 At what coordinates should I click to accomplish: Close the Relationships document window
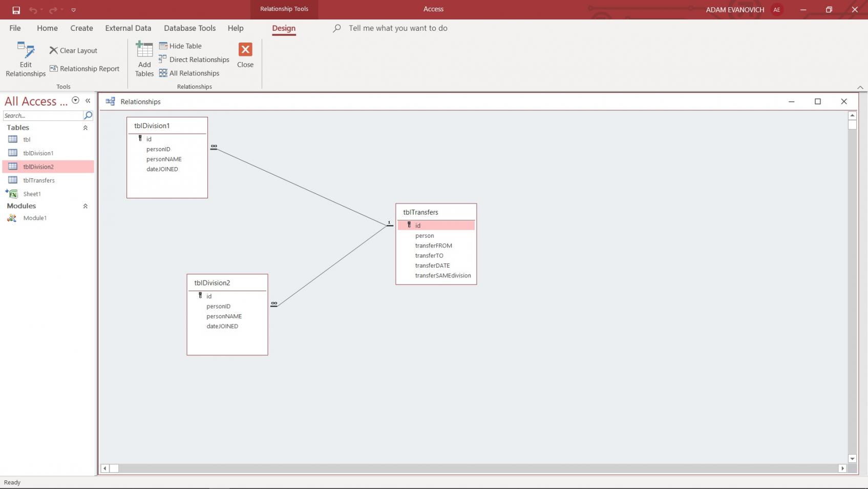pos(844,101)
